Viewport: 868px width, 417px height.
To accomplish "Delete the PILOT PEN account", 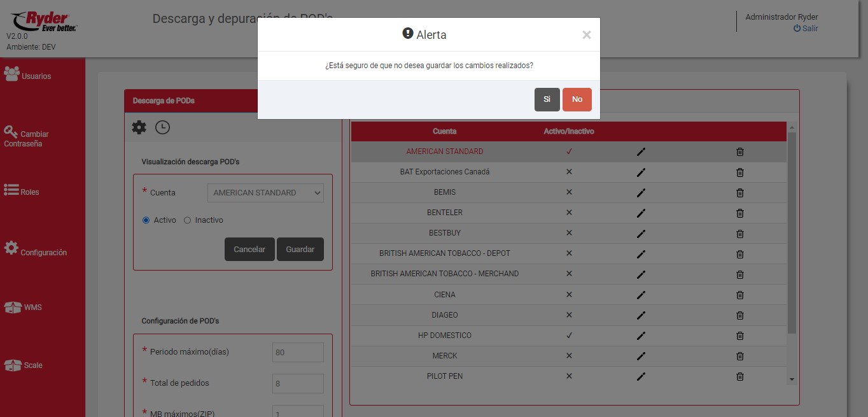I will [x=739, y=376].
